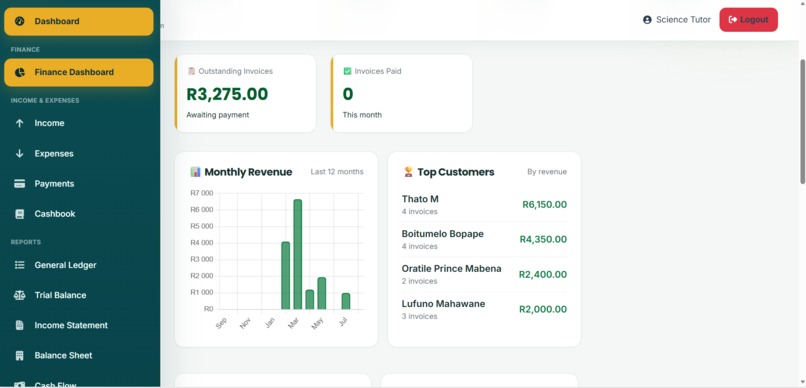Screen dimensions: 806x388
Task: Click the Top Customers heading
Action: click(x=456, y=172)
